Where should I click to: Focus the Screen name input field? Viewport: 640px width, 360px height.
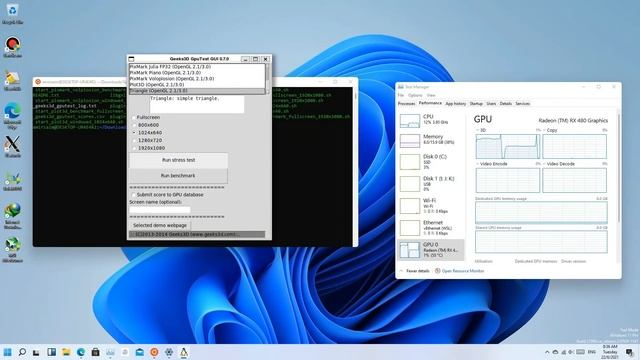click(160, 210)
